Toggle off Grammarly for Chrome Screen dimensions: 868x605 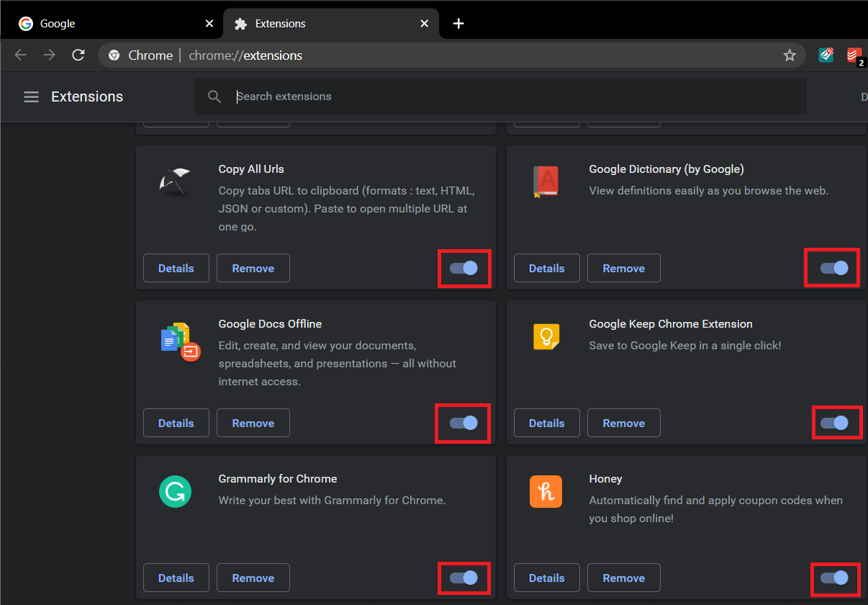coord(464,578)
